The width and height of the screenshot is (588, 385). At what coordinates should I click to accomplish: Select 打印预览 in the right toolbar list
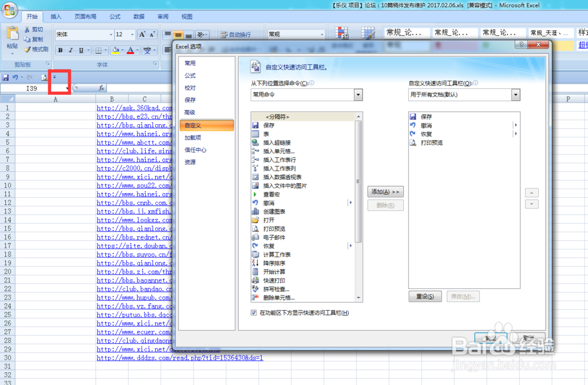coord(464,142)
